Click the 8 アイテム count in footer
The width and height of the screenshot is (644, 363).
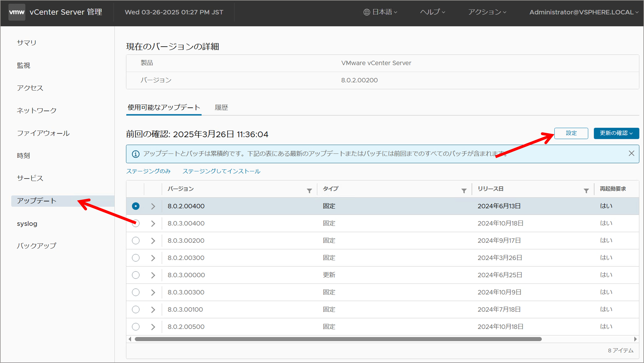pos(620,351)
